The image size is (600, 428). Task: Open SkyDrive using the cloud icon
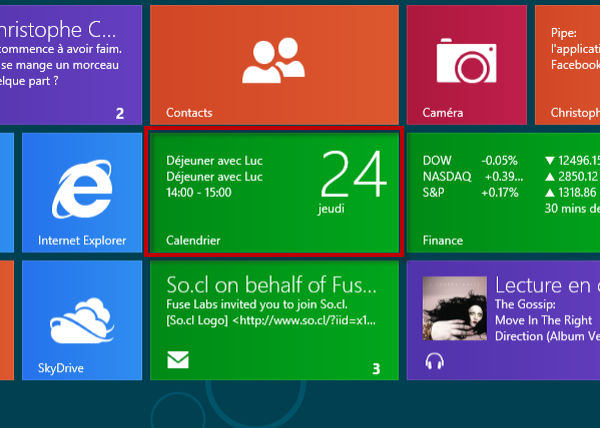pos(82,321)
